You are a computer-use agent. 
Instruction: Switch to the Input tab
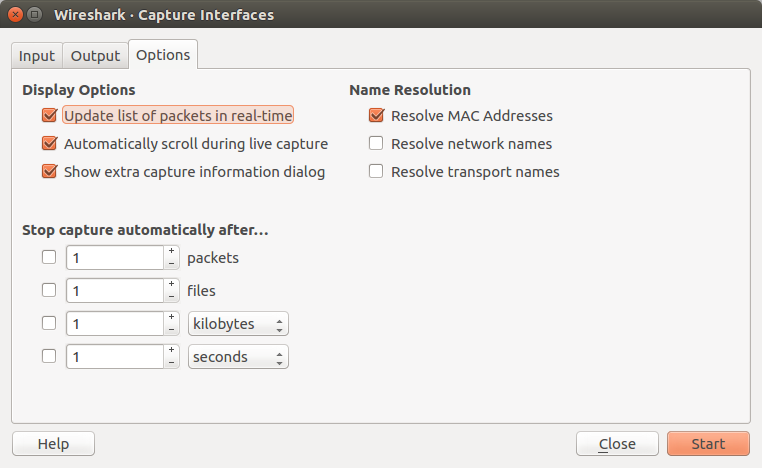(x=37, y=56)
